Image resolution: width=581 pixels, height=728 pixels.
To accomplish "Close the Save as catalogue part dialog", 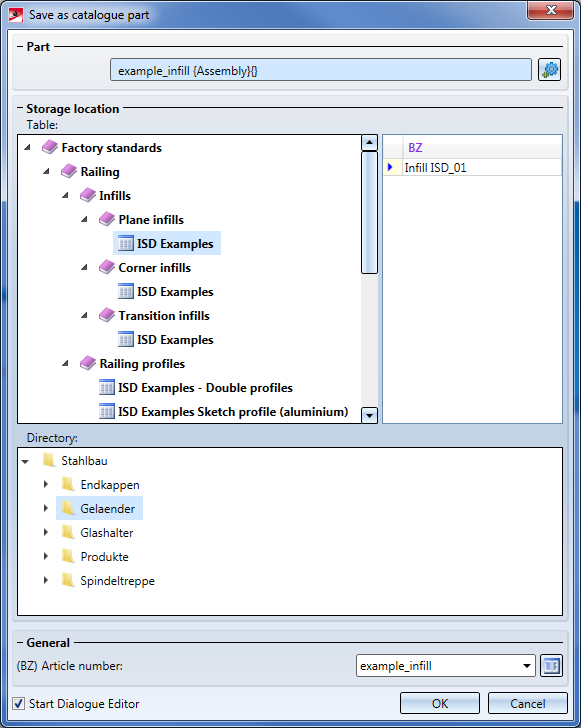I will click(550, 10).
